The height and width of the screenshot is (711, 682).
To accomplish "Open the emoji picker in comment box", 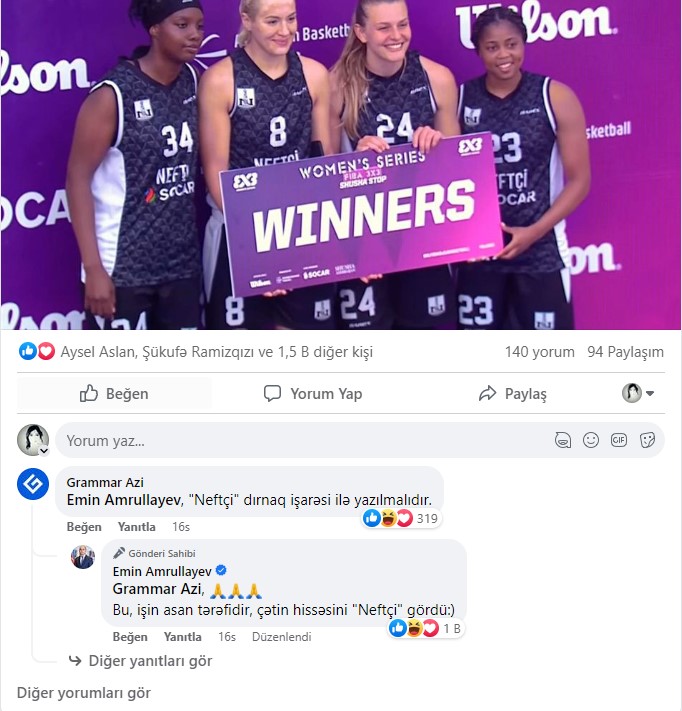I will 591,440.
